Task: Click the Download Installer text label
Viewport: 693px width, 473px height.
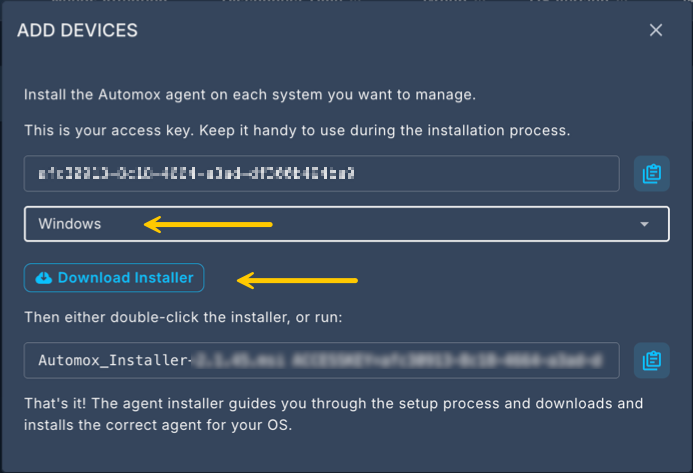Action: (126, 278)
